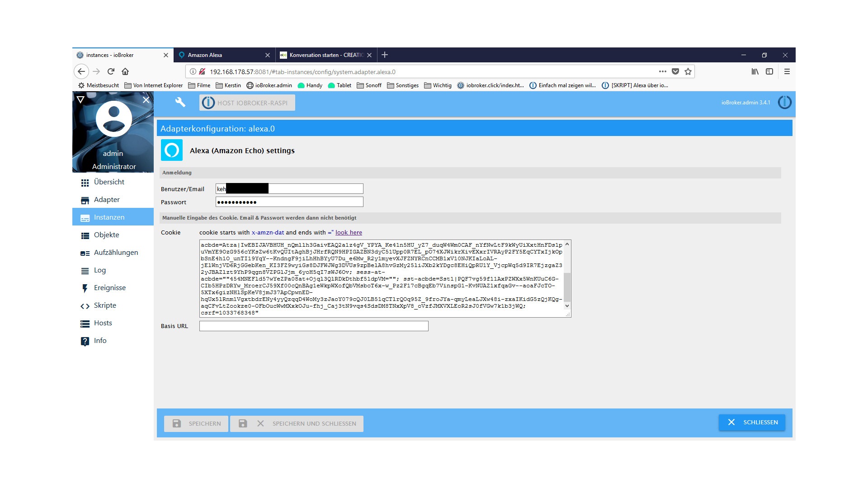The image size is (868, 488).
Task: Open Aufzählungen in sidebar
Action: (x=113, y=253)
